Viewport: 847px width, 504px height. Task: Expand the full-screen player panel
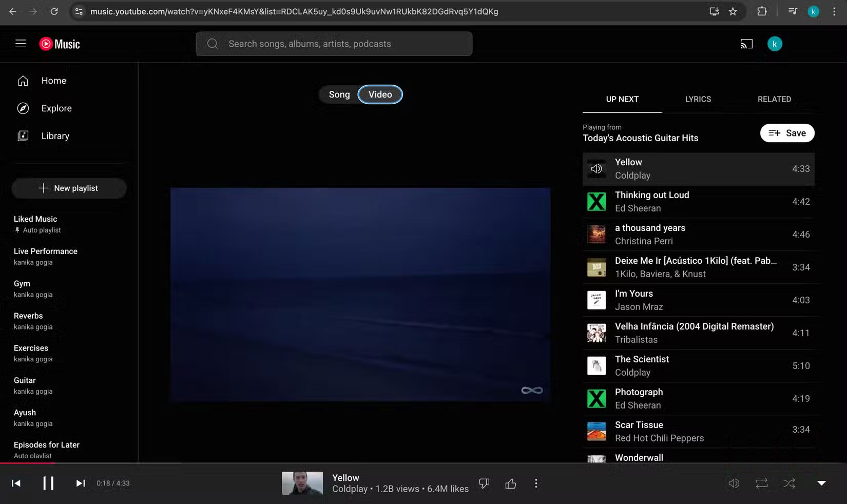coord(822,483)
